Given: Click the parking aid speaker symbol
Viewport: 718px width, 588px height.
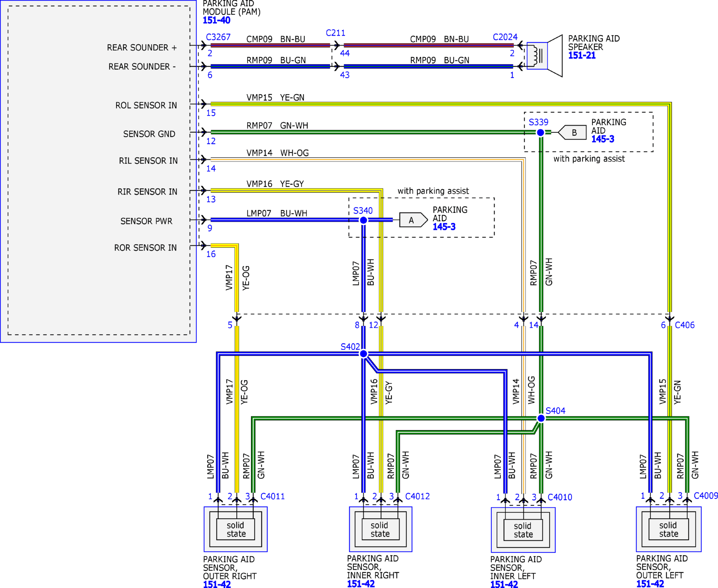Looking at the screenshot, I should 545,56.
